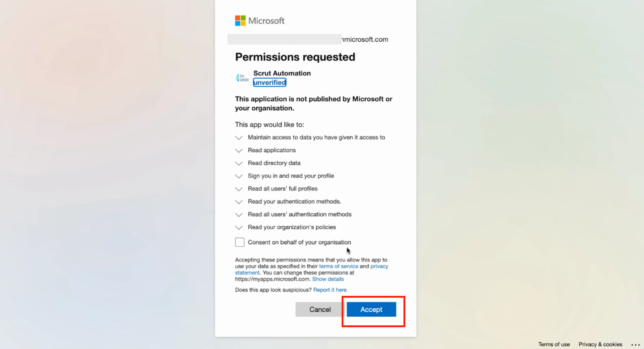Click Report it here link
The image size is (644, 349).
point(330,290)
